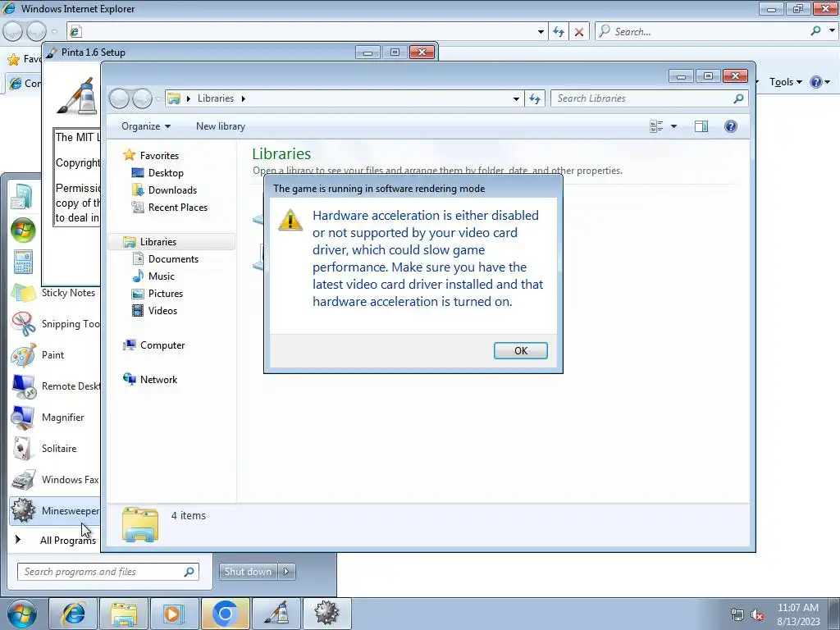Open the Libraries address bar history dropdown
840x630 pixels.
(x=516, y=98)
